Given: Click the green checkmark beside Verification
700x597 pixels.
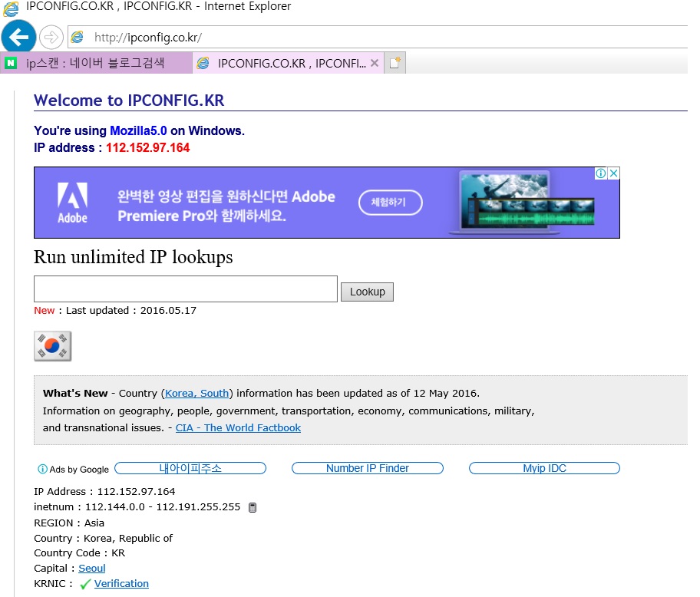Looking at the screenshot, I should pos(85,584).
